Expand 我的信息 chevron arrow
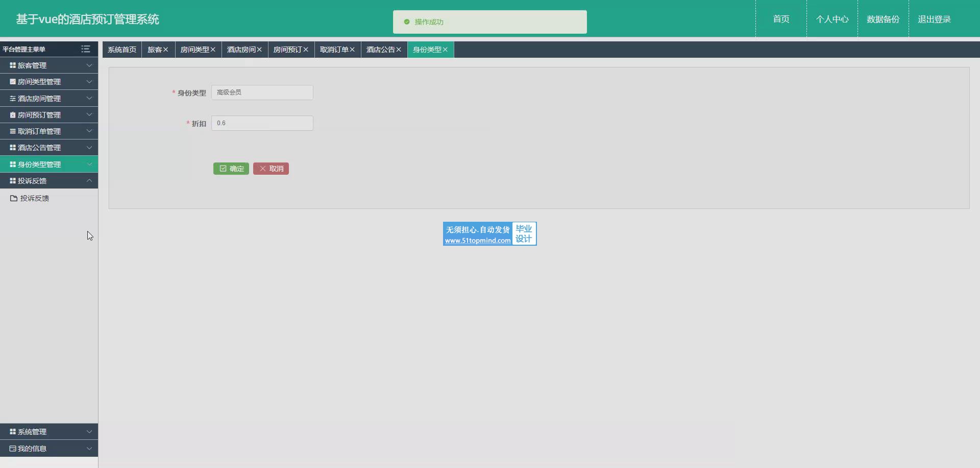The height and width of the screenshot is (468, 980). coord(89,449)
